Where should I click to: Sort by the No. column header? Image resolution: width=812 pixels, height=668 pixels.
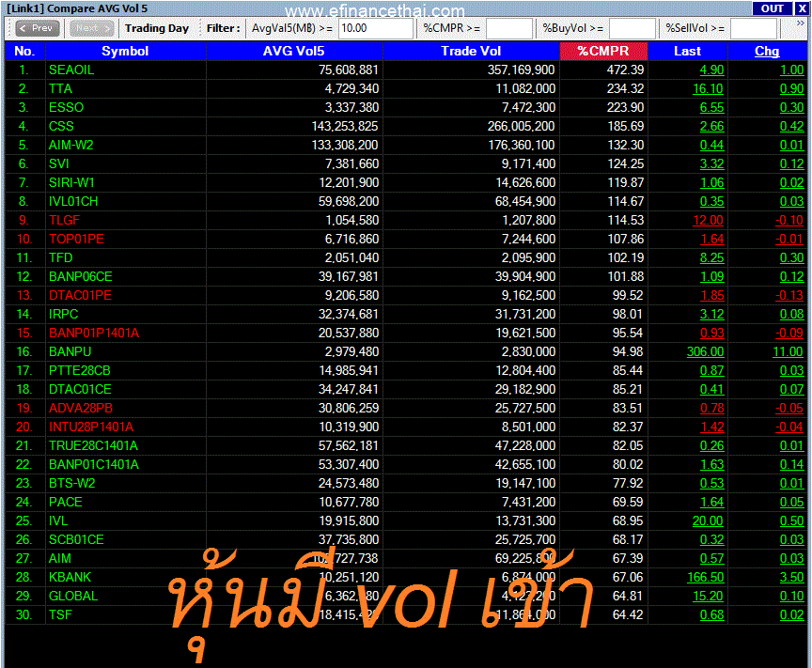pos(24,52)
